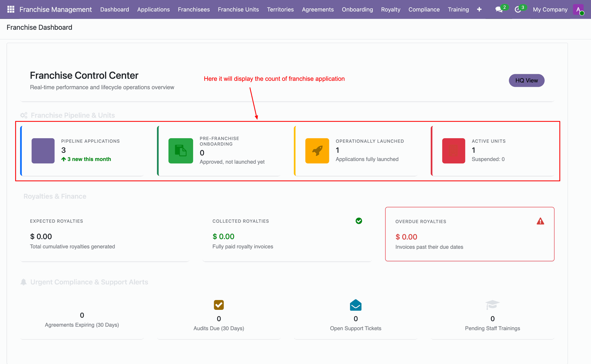
Task: Click the user avatar icon
Action: (x=578, y=10)
